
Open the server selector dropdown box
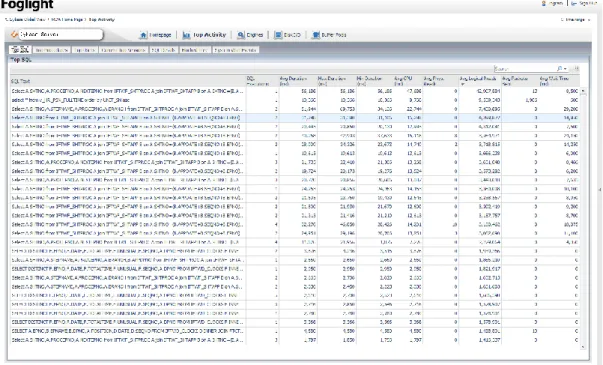tap(61, 34)
